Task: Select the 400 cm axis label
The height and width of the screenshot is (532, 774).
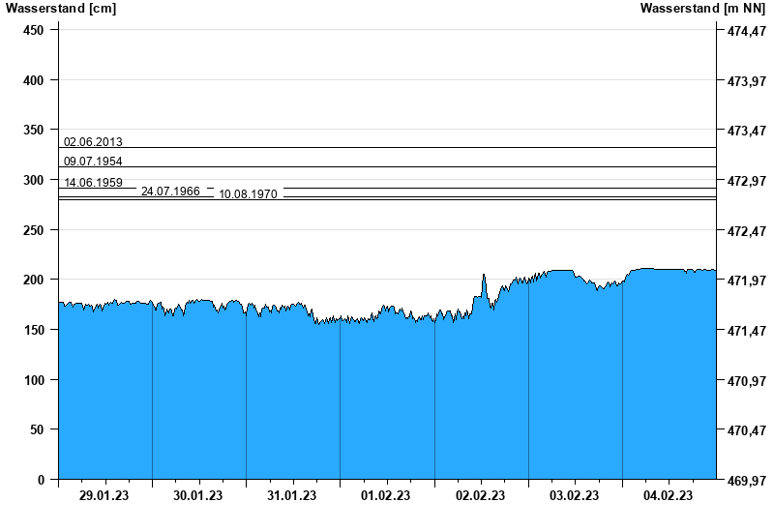Action: [34, 80]
